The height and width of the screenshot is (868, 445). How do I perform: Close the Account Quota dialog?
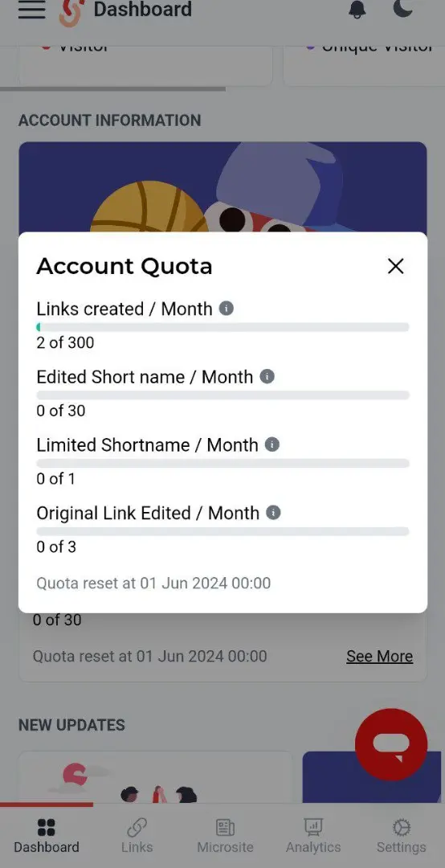[396, 266]
